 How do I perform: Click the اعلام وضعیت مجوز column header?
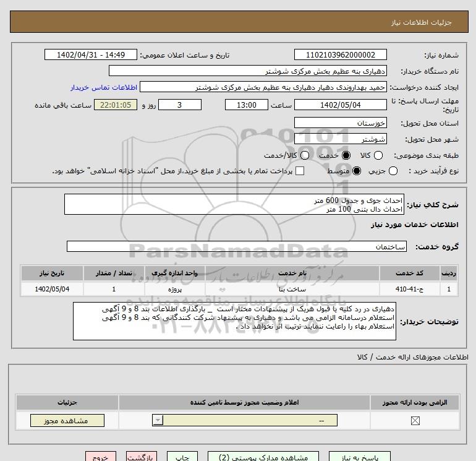pos(244,402)
